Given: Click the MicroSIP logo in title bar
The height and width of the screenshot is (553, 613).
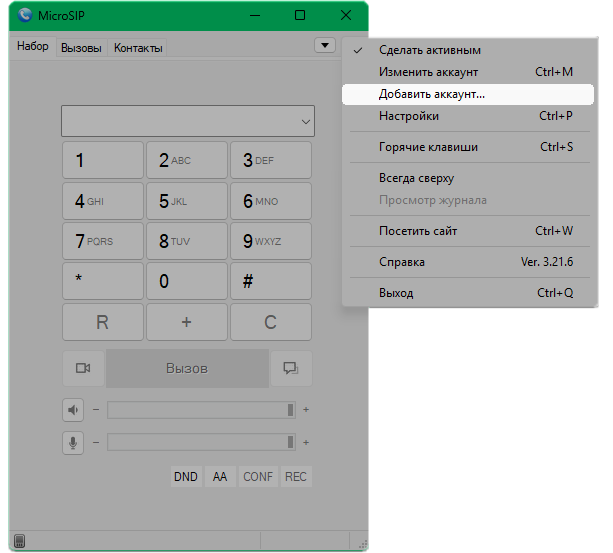Looking at the screenshot, I should [25, 15].
